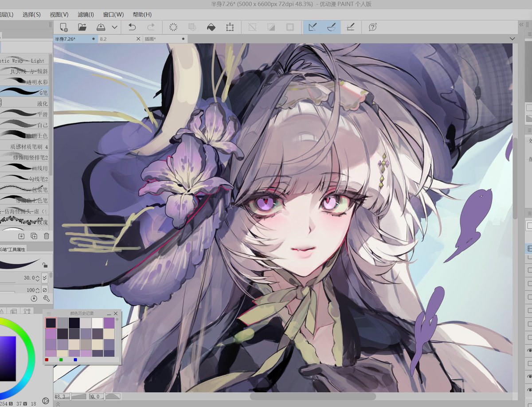Delete sub tool with trash icon
Viewport: 532px width, 407px height.
coord(46,236)
